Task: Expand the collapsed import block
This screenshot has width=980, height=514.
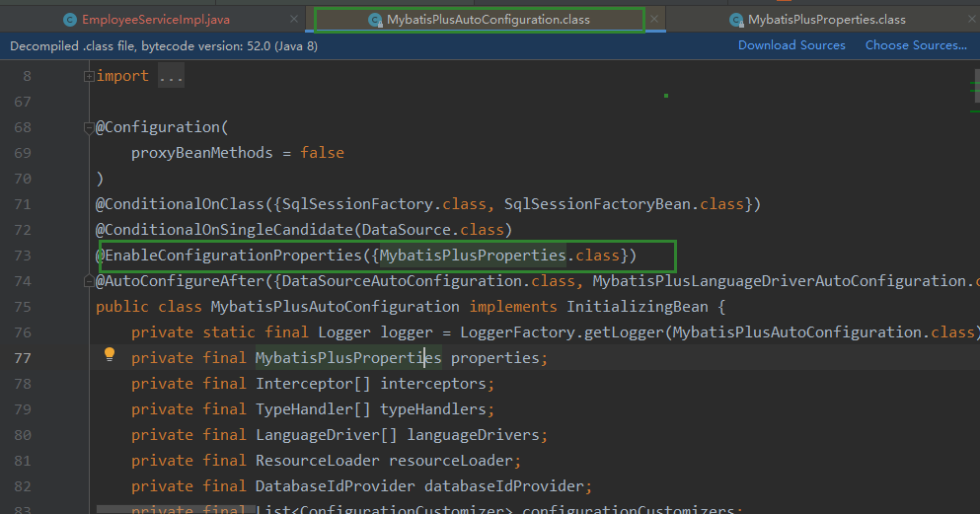Action: (89, 76)
